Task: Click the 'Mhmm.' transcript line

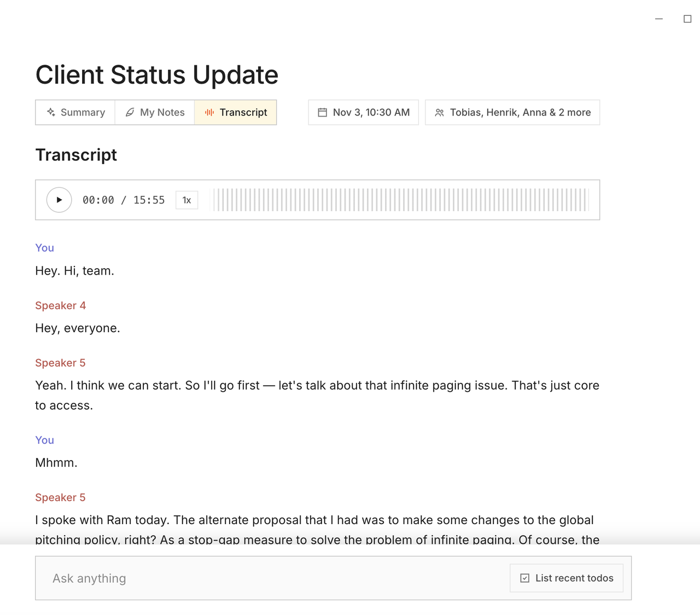Action: coord(56,463)
